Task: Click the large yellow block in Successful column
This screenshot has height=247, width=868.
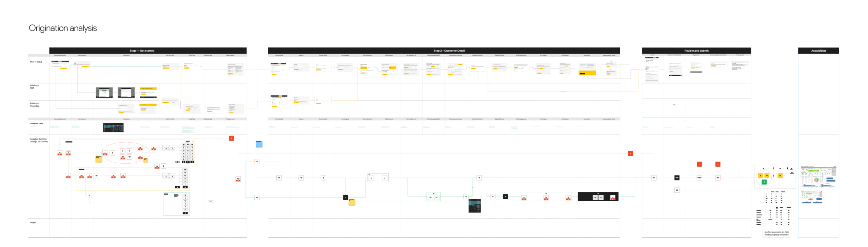Action: click(x=587, y=73)
